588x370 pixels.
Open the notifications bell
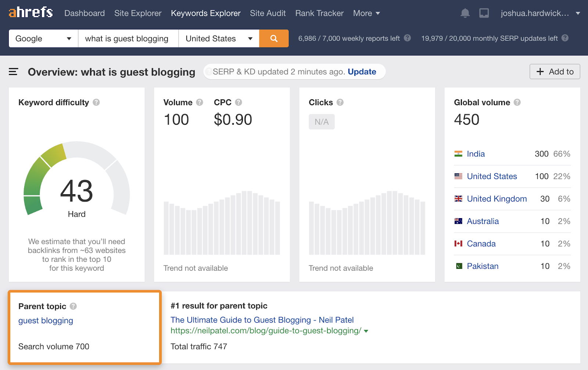click(465, 13)
